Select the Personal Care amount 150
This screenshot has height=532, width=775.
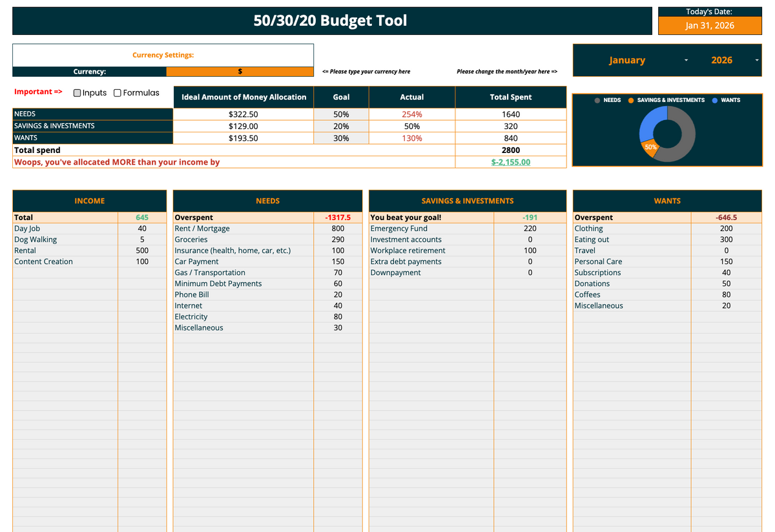(727, 261)
